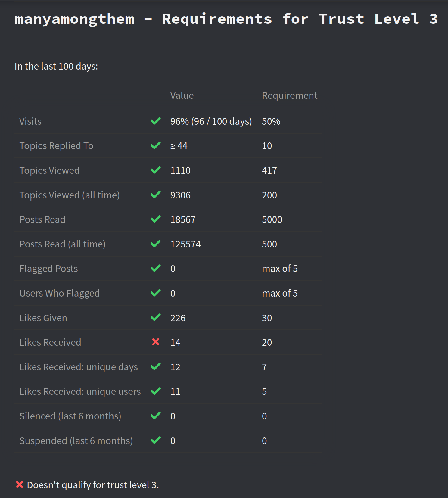Click the checkmark for Likes Received: unique users

[156, 391]
